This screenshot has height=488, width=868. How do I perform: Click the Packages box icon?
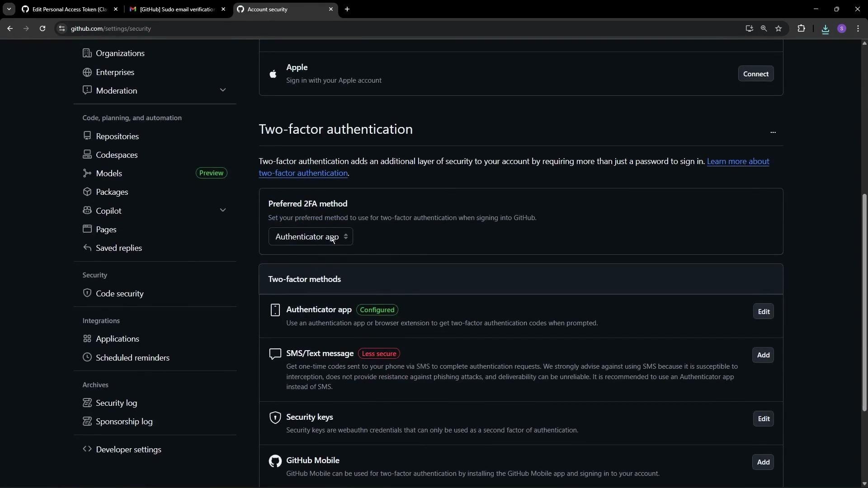coord(87,192)
